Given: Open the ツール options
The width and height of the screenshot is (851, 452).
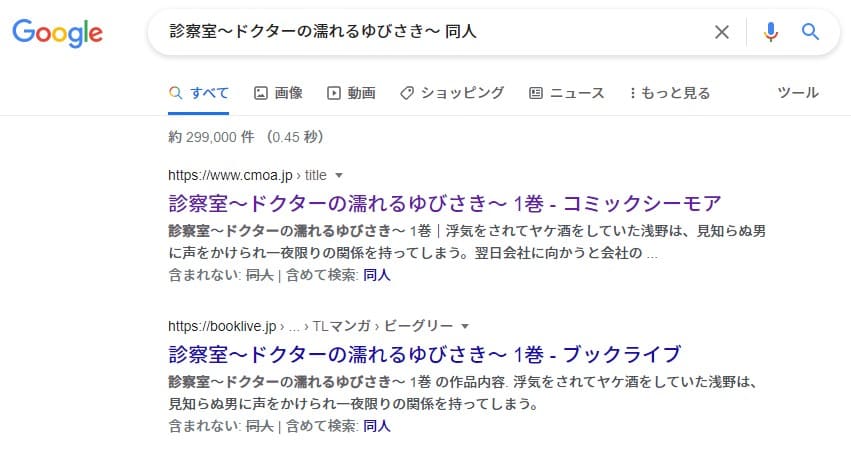Looking at the screenshot, I should pos(798,92).
